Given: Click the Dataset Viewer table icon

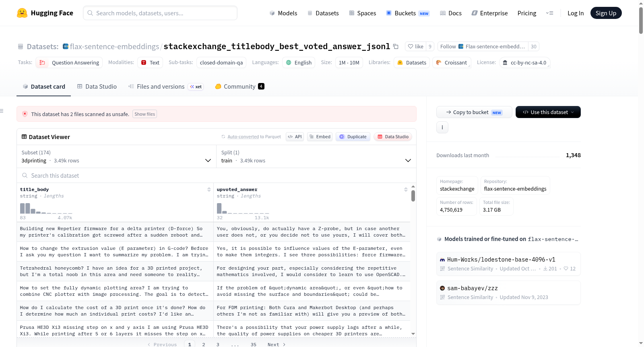Looking at the screenshot, I should (x=24, y=137).
